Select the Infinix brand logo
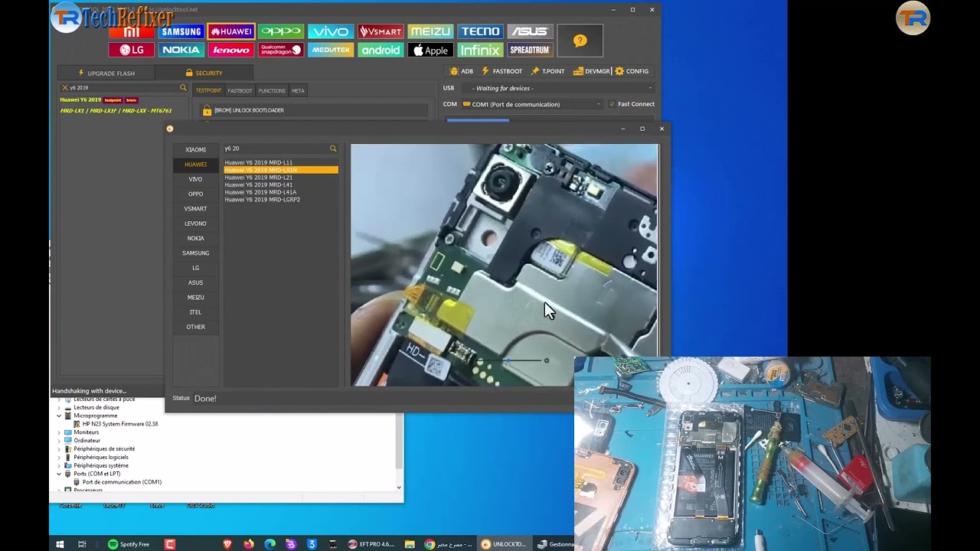This screenshot has height=551, width=980. click(480, 50)
